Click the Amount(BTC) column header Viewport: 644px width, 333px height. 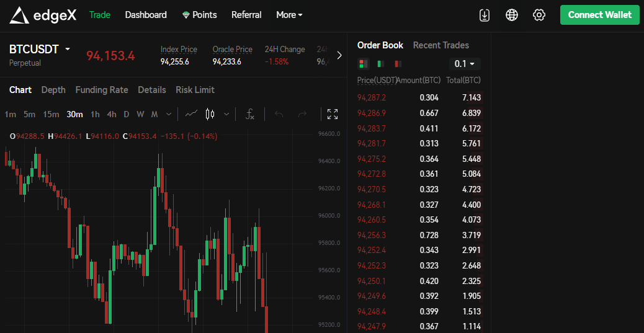[x=419, y=81]
